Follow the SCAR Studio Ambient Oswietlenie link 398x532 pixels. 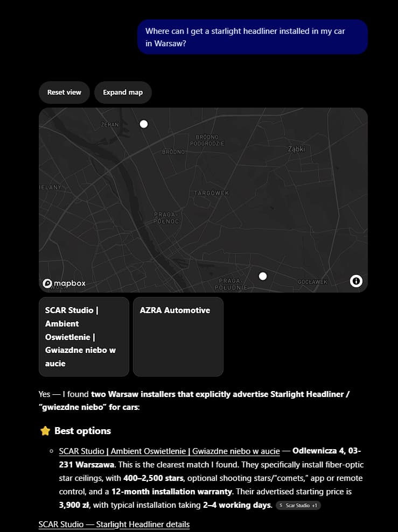tap(170, 451)
